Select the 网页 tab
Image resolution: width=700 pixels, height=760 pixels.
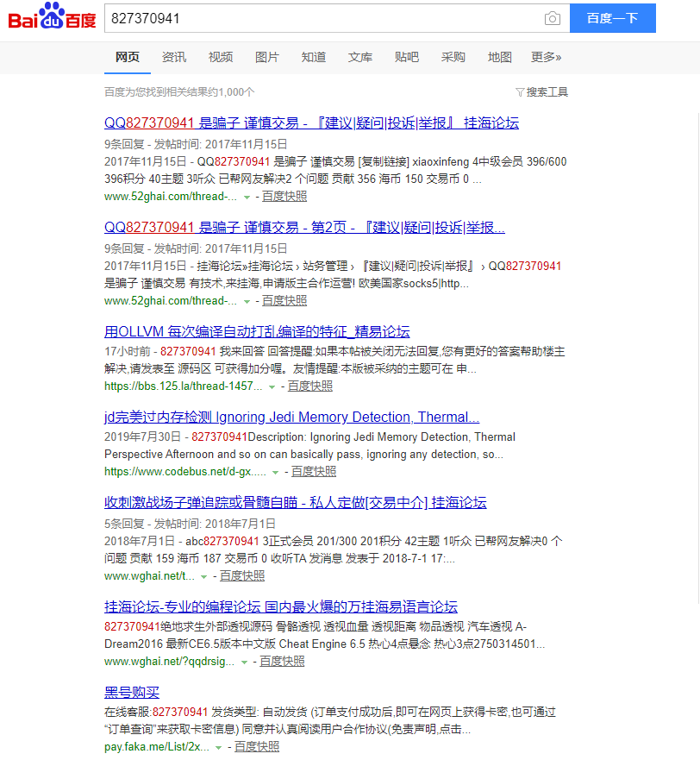coord(128,57)
